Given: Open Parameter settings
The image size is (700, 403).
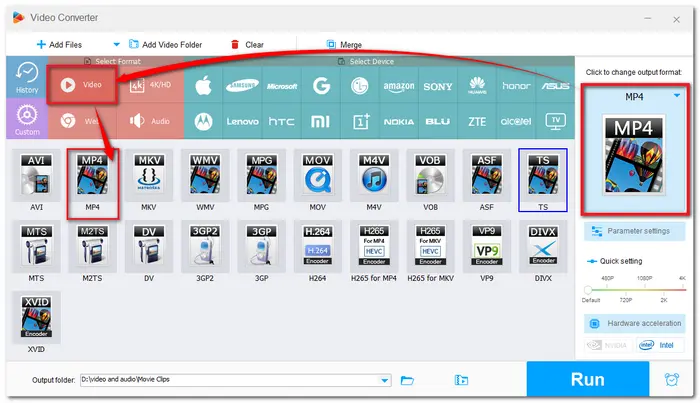Looking at the screenshot, I should 635,231.
